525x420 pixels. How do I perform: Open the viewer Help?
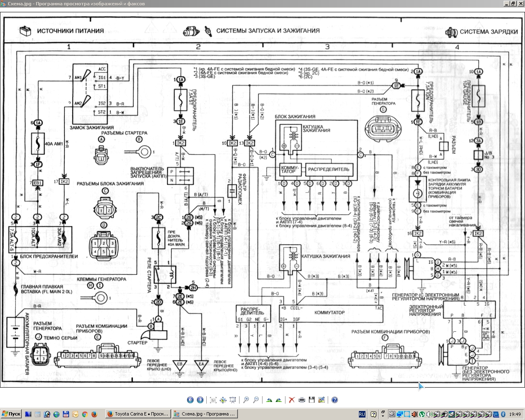pyautogui.click(x=335, y=400)
